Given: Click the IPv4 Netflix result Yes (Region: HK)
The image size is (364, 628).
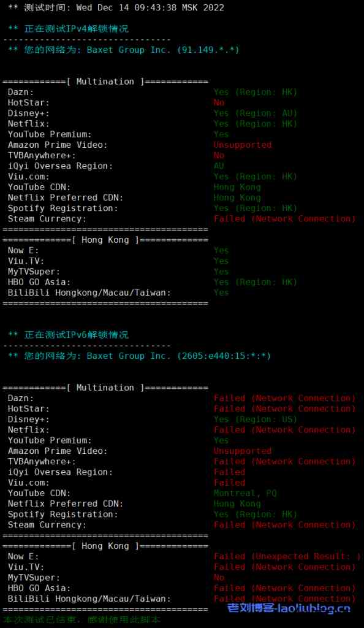Looking at the screenshot, I should [x=255, y=124].
